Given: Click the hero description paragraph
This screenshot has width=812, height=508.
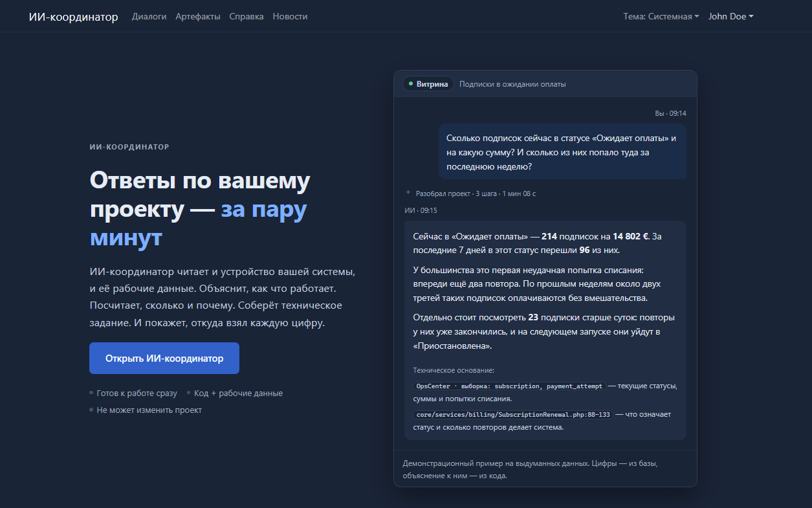Looking at the screenshot, I should tap(223, 297).
